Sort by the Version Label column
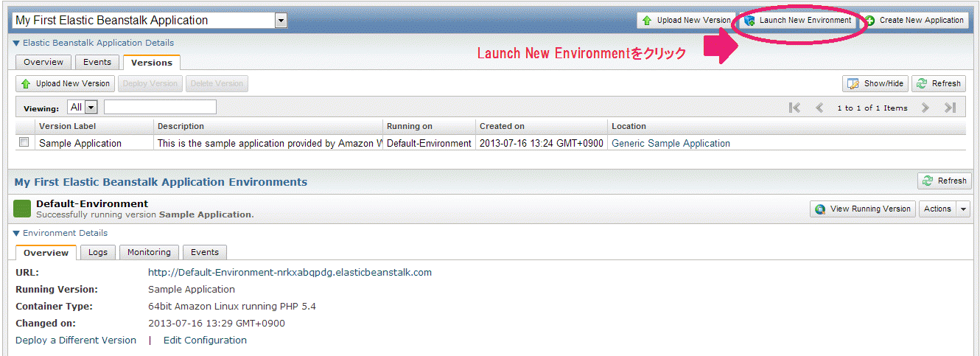Image resolution: width=980 pixels, height=356 pixels. pyautogui.click(x=94, y=127)
